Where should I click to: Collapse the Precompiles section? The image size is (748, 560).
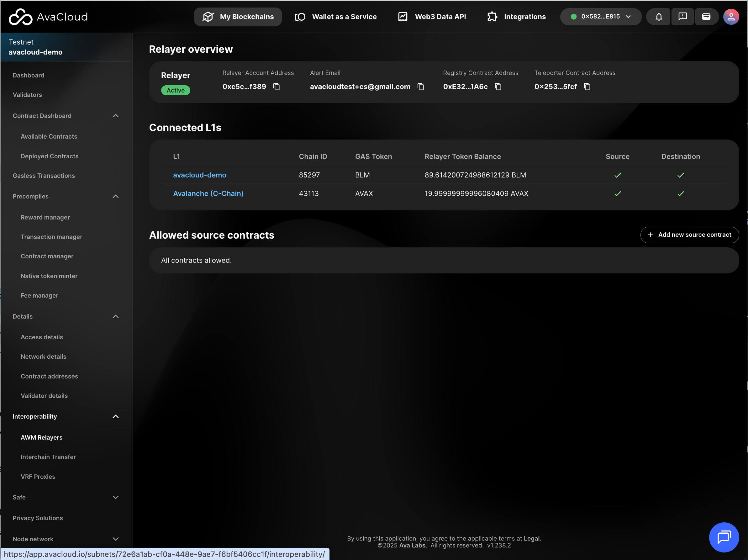[x=116, y=197]
